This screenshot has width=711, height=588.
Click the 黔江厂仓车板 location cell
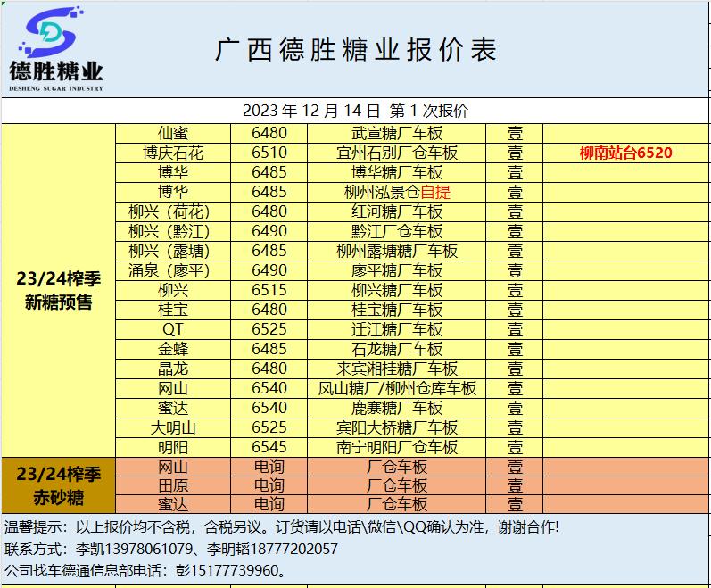[x=397, y=231]
